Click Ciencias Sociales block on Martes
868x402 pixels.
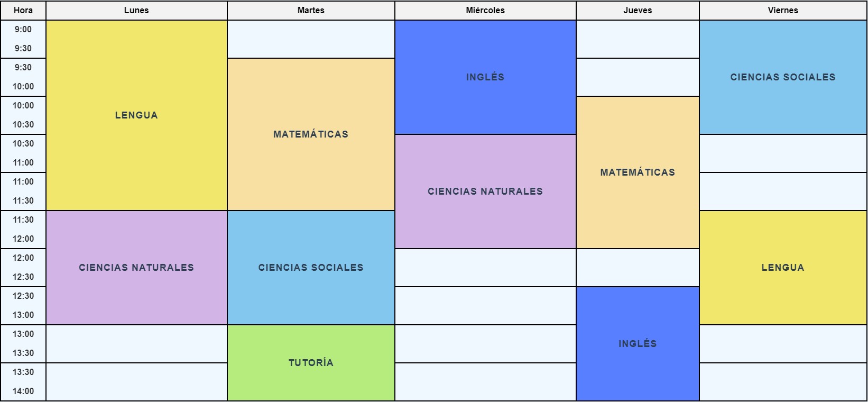311,268
